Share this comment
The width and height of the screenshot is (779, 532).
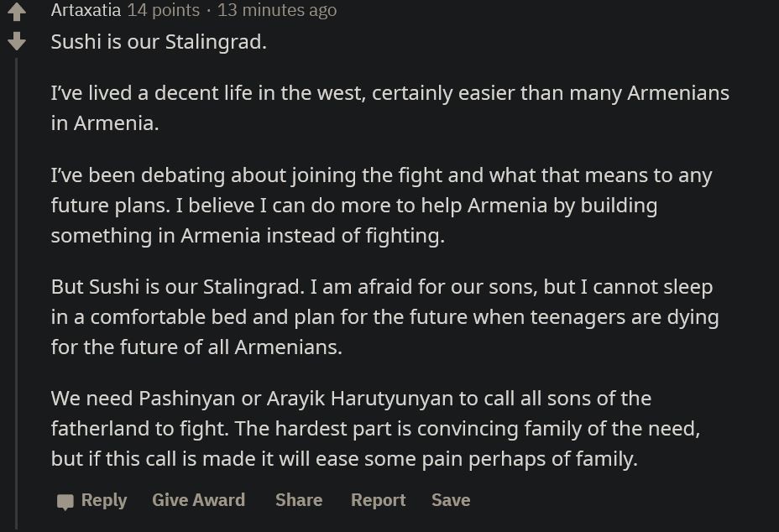point(298,500)
